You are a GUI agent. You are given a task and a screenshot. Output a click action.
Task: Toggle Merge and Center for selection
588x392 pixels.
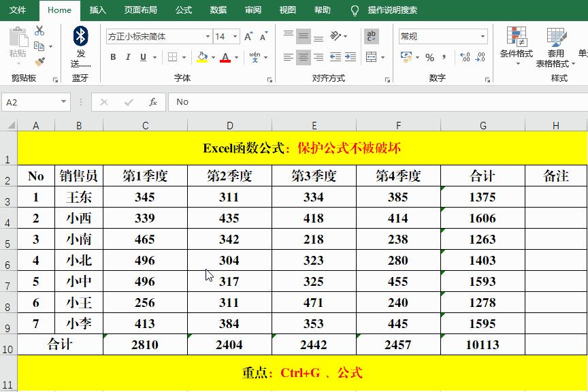[x=370, y=57]
